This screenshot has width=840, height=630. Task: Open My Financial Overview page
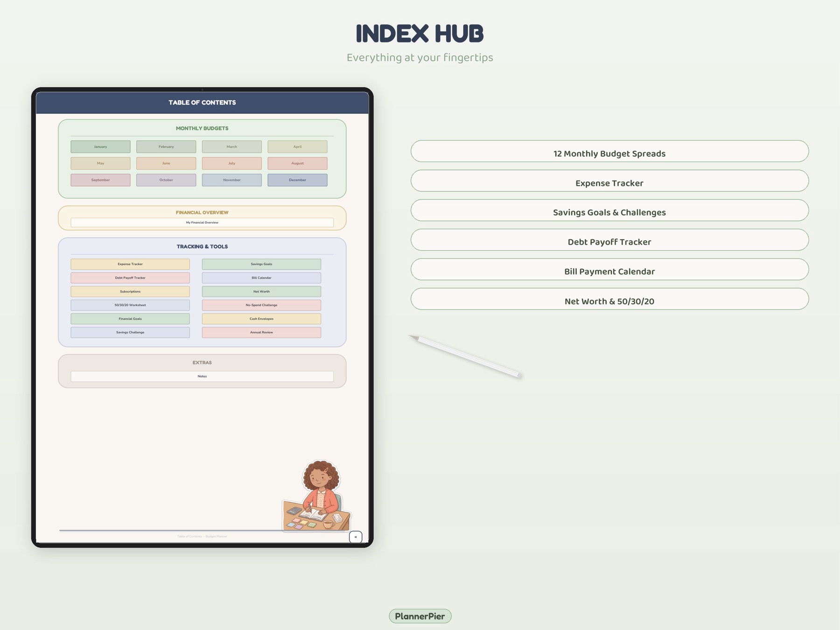(202, 223)
